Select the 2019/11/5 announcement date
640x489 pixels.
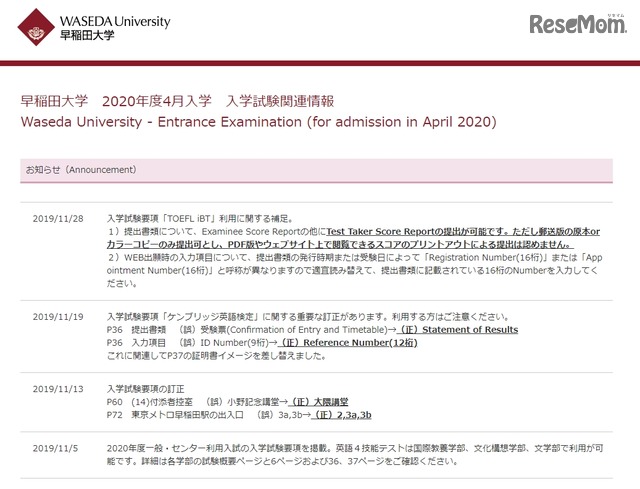(x=56, y=448)
